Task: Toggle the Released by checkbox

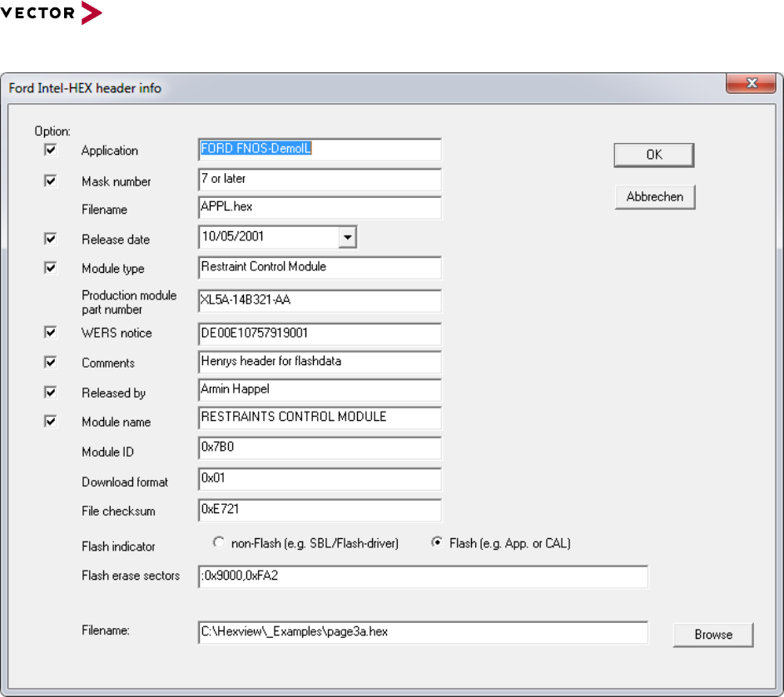Action: [51, 393]
